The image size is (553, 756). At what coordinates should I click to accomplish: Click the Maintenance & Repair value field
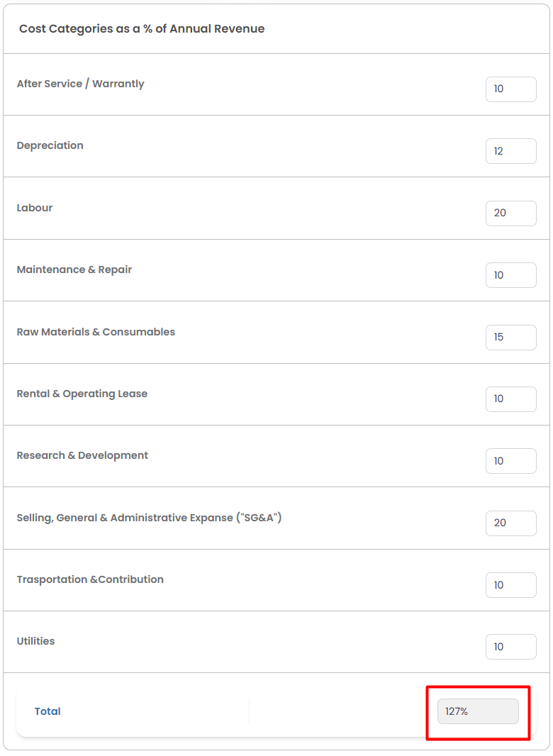510,275
